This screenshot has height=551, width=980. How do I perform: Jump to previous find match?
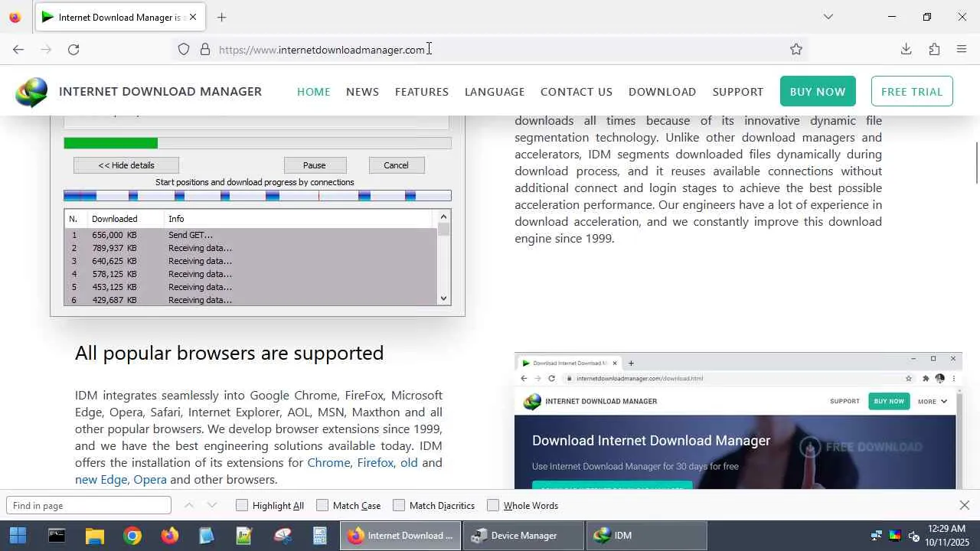click(189, 505)
